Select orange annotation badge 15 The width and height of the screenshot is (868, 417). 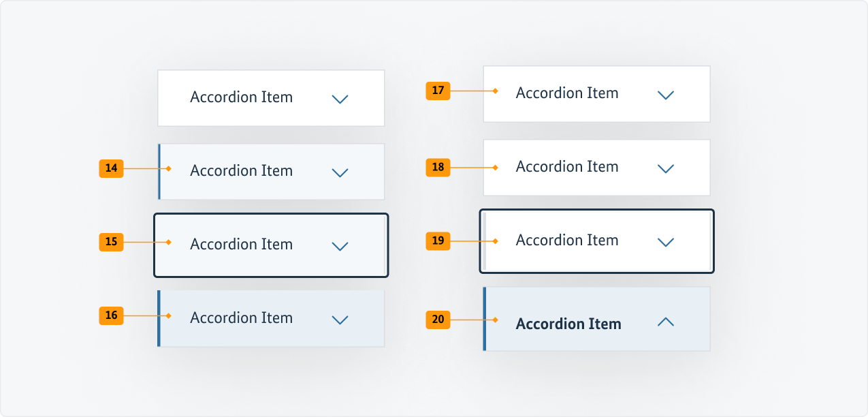[x=111, y=242]
